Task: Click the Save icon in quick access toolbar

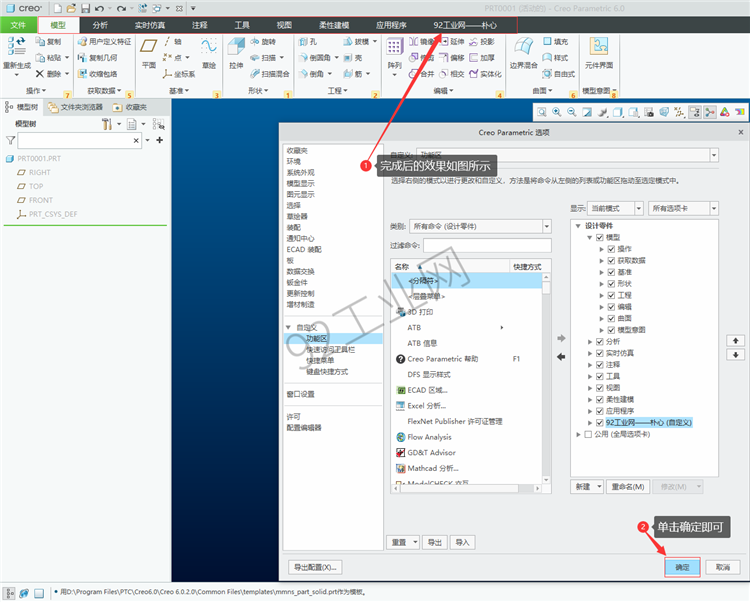Action: [85, 8]
